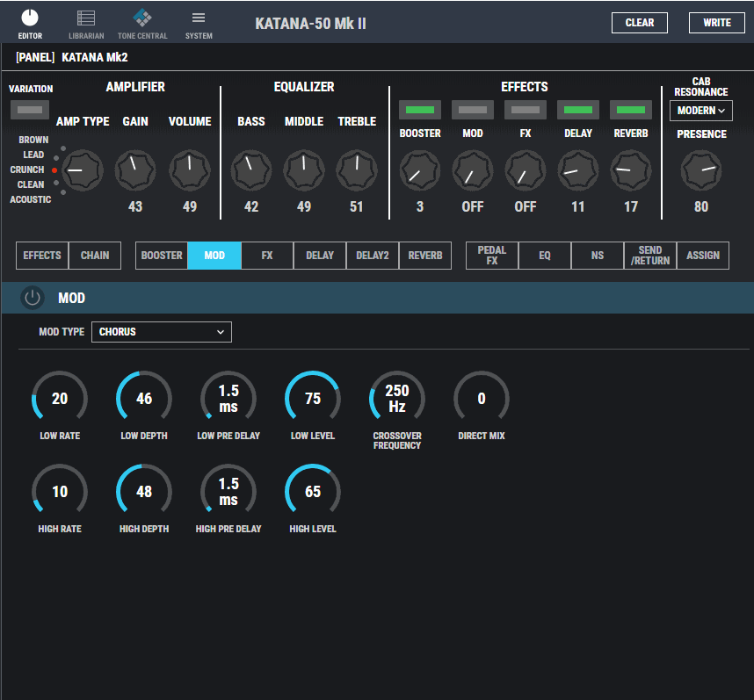Screen dimensions: 754x700
Task: Select the Editor icon
Action: point(30,18)
